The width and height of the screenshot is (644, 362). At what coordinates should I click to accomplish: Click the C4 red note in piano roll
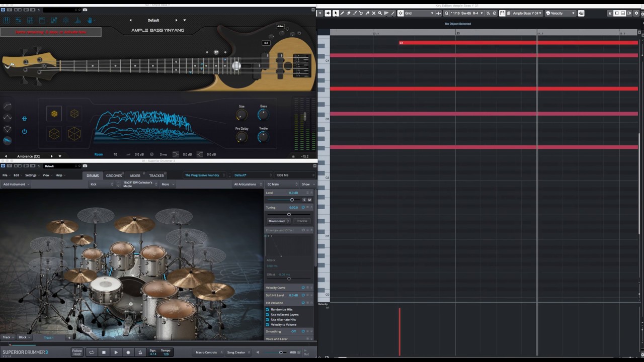518,43
